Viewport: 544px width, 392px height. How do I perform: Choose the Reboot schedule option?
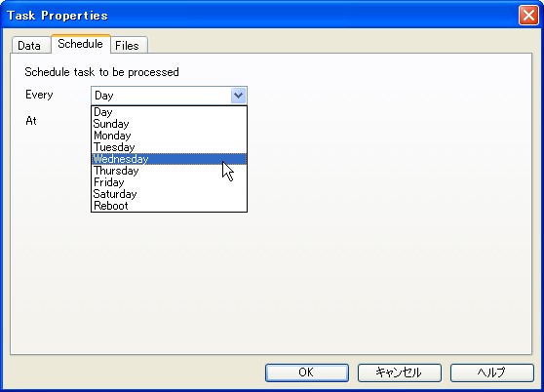click(169, 206)
